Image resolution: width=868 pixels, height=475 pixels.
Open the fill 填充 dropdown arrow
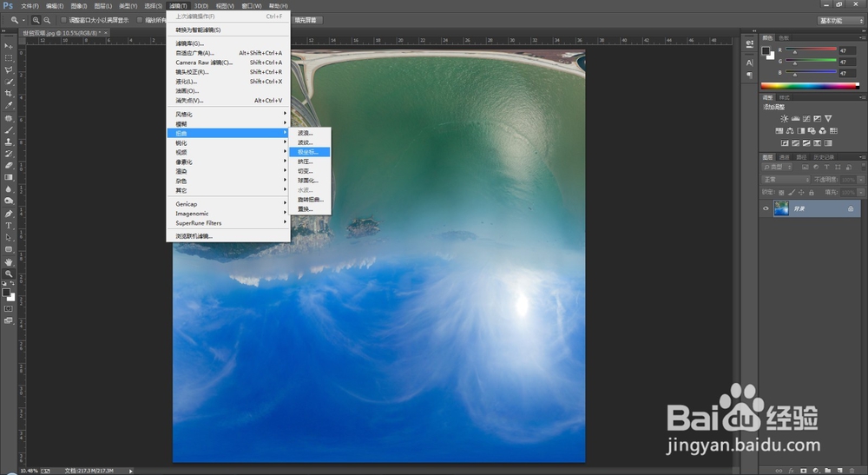click(861, 193)
